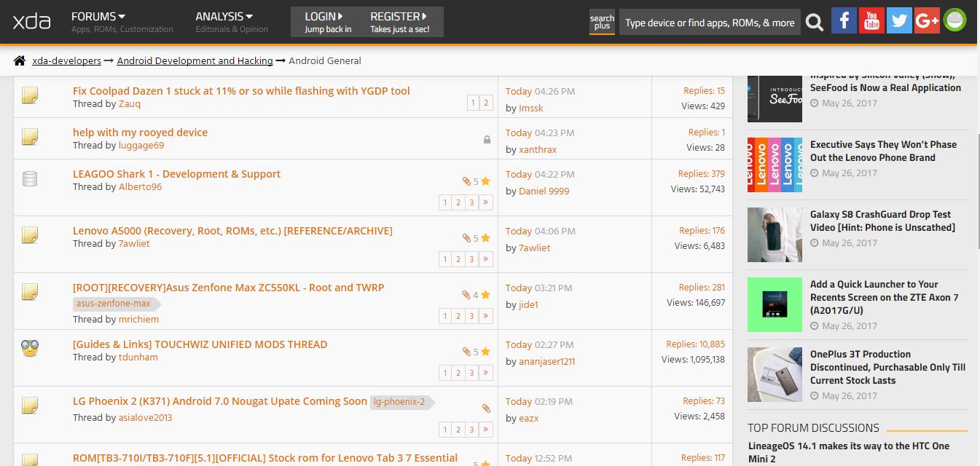The height and width of the screenshot is (466, 980).
Task: Jump to last page of LEAGOO Shark thread
Action: pos(486,202)
